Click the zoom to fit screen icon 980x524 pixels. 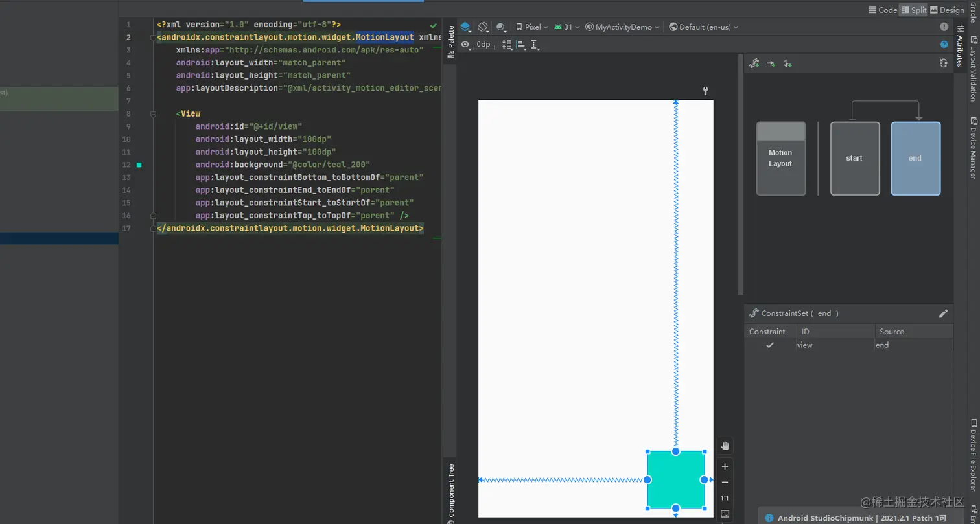point(725,514)
